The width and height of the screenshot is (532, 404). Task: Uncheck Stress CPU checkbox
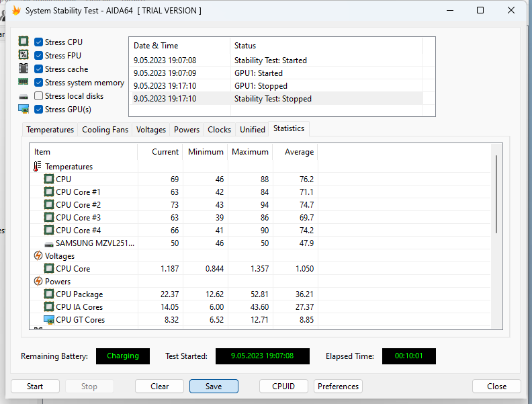pos(39,42)
